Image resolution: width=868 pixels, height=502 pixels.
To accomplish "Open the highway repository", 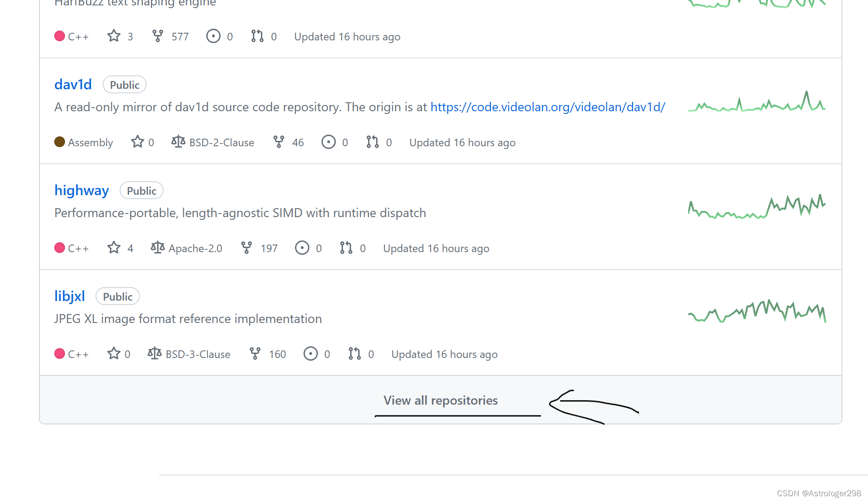I will click(x=82, y=190).
